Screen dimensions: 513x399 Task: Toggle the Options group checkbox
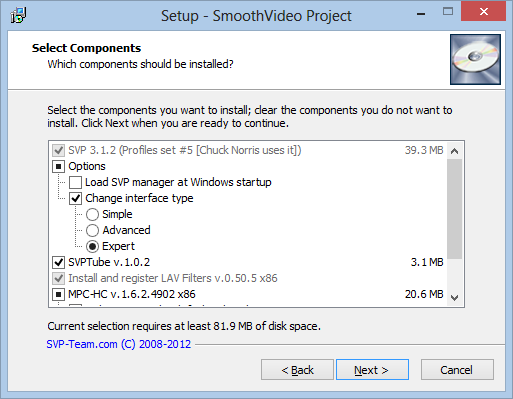(x=58, y=166)
